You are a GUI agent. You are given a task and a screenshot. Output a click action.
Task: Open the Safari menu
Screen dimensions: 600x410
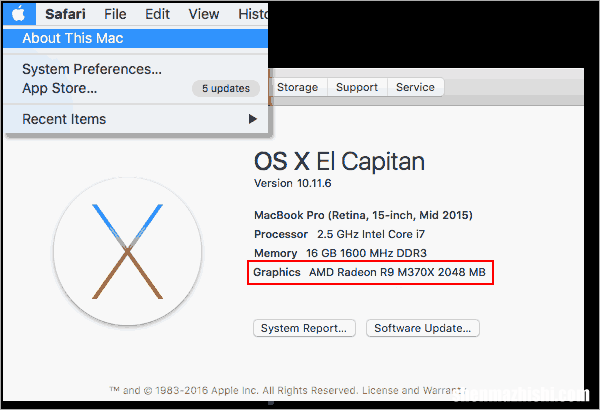point(65,14)
